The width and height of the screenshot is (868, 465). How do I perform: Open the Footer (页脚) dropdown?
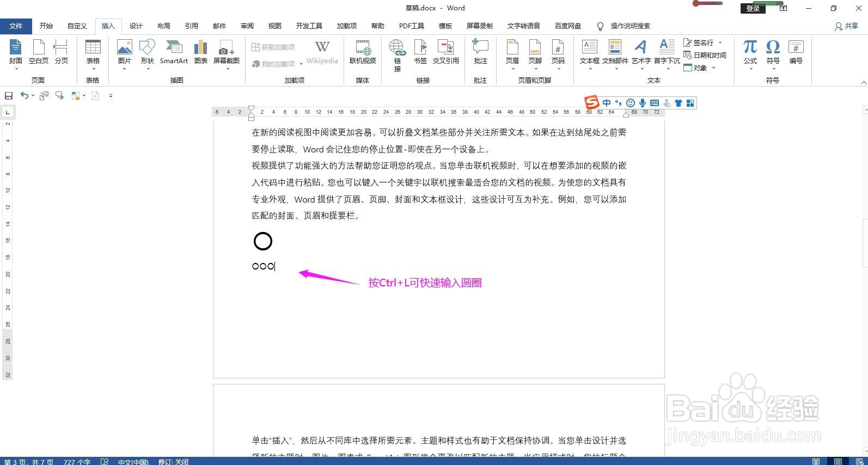click(x=535, y=54)
